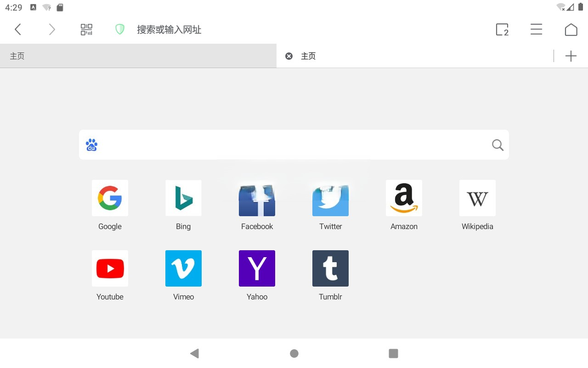The width and height of the screenshot is (588, 368).
Task: Tap the Baidu paw logo in the search box
Action: pos(91,145)
